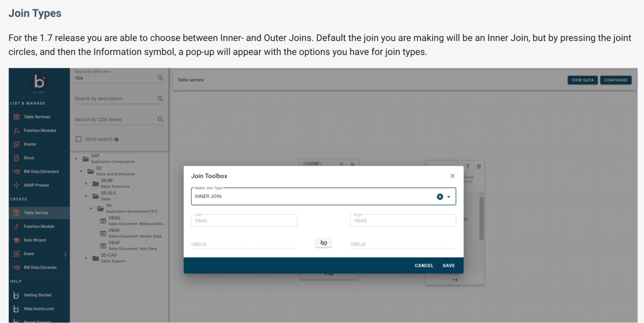The height and width of the screenshot is (323, 644).
Task: Click the Data Wizard icon under Create
Action: click(16, 240)
